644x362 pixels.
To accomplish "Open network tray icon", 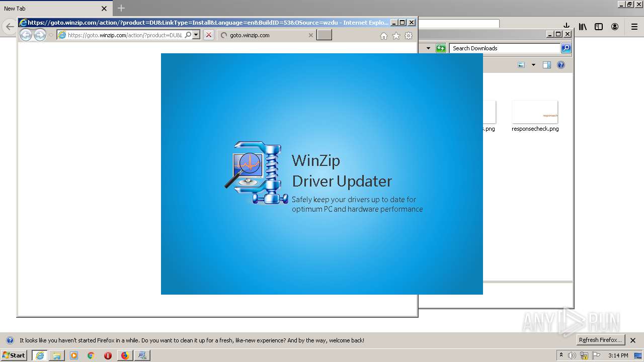I will pyautogui.click(x=584, y=355).
